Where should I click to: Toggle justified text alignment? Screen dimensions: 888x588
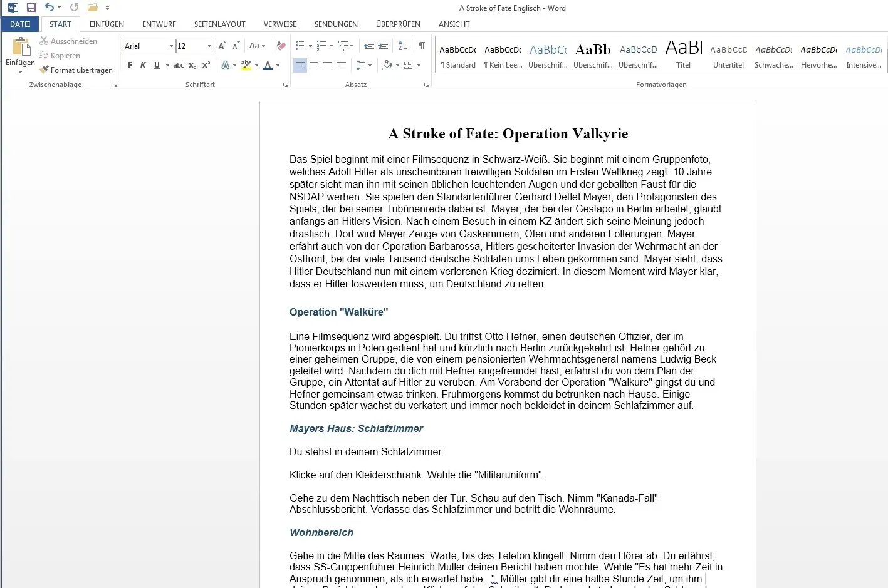[x=342, y=65]
